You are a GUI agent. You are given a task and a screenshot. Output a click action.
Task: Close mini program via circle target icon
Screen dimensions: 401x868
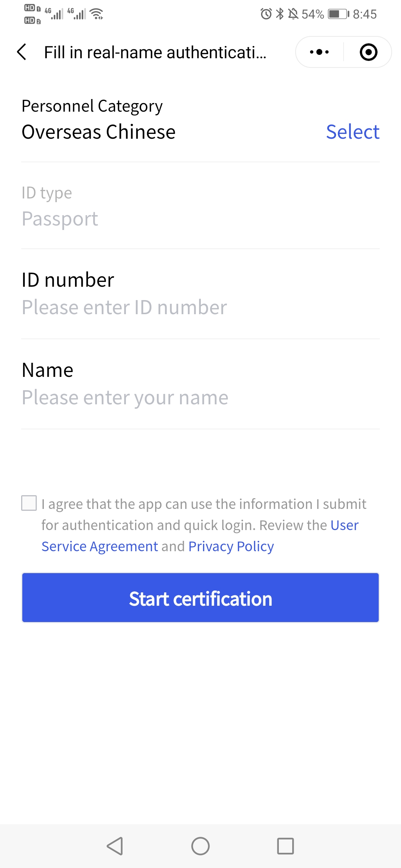click(x=368, y=52)
